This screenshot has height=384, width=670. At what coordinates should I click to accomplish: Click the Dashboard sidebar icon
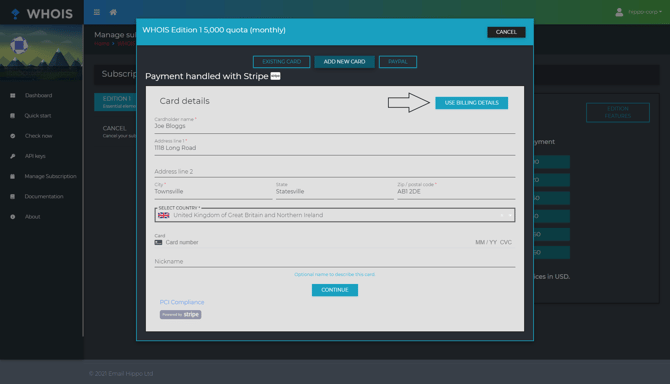[12, 95]
